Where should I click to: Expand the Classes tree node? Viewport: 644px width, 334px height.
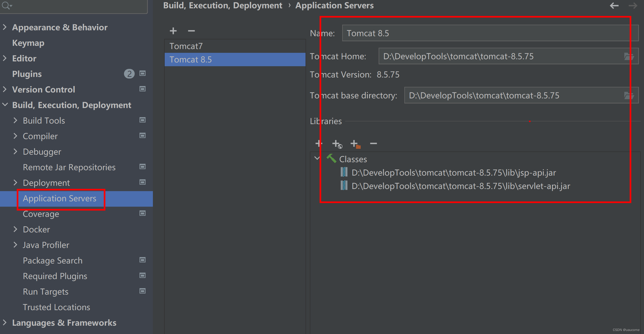(x=318, y=159)
